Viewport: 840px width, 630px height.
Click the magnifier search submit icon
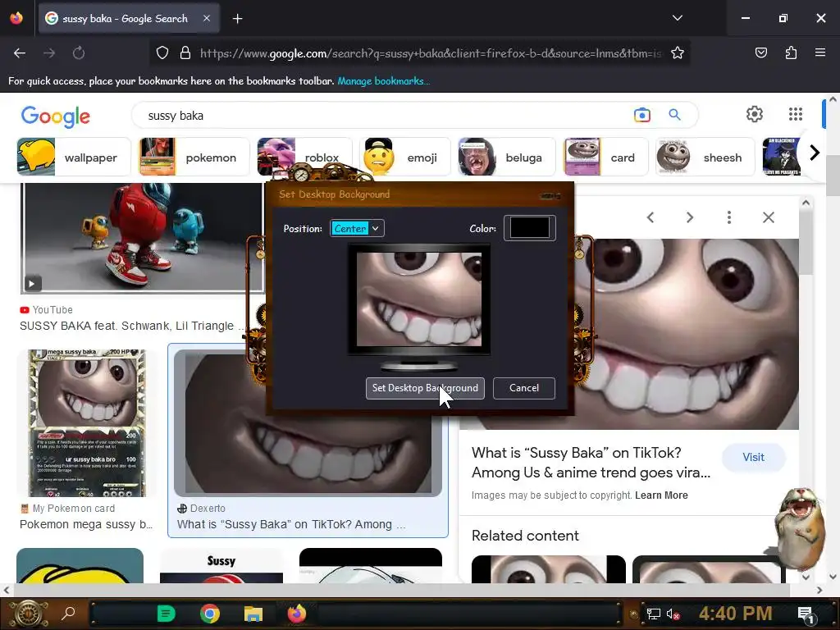coord(674,115)
